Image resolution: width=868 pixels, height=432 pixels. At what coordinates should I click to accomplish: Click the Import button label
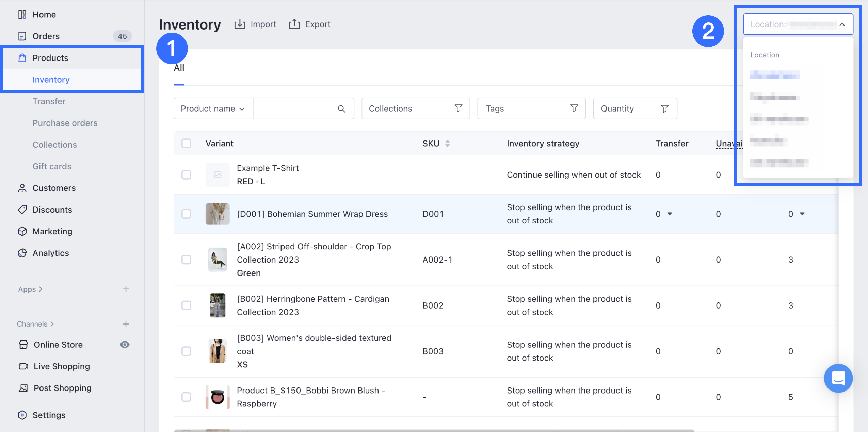[263, 24]
